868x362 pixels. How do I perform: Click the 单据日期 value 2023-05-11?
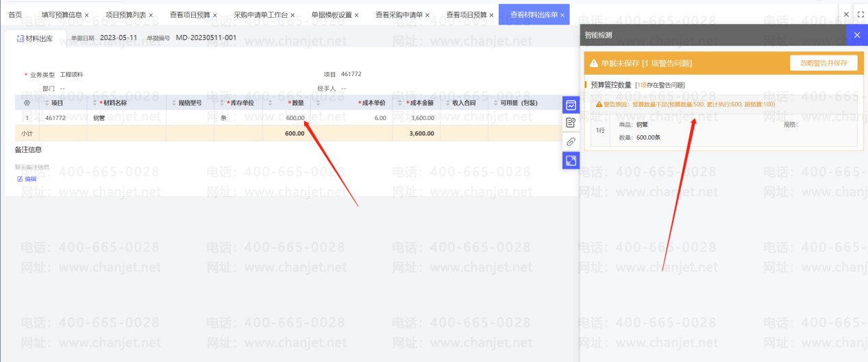(119, 38)
